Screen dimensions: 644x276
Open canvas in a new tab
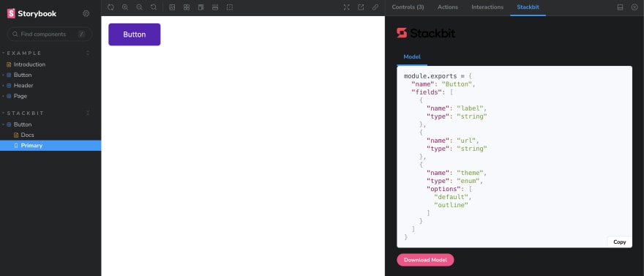pyautogui.click(x=361, y=7)
